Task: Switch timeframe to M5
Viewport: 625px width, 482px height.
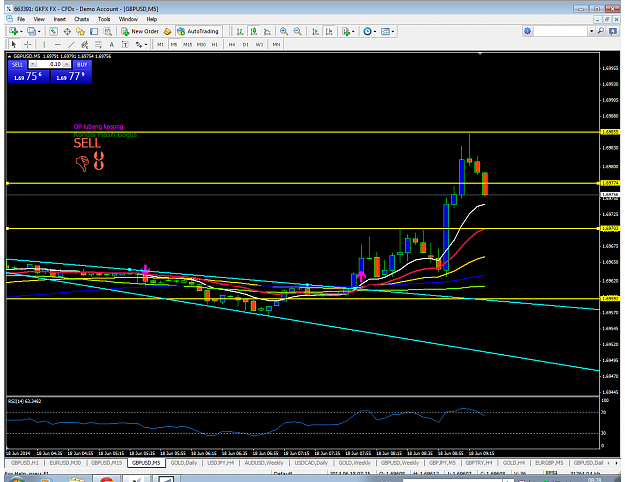Action: coord(174,45)
